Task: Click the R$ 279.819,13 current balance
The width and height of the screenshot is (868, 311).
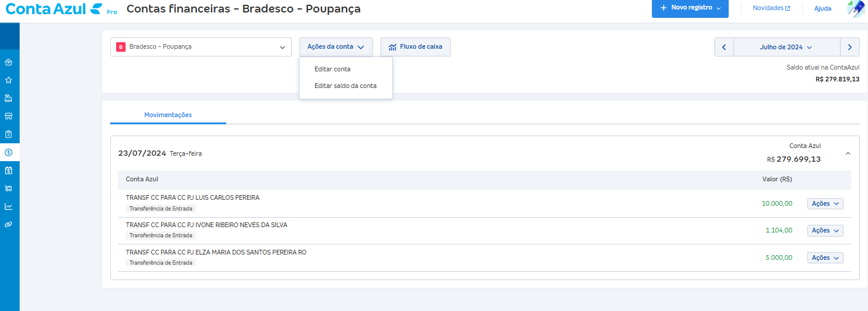Action: 837,79
